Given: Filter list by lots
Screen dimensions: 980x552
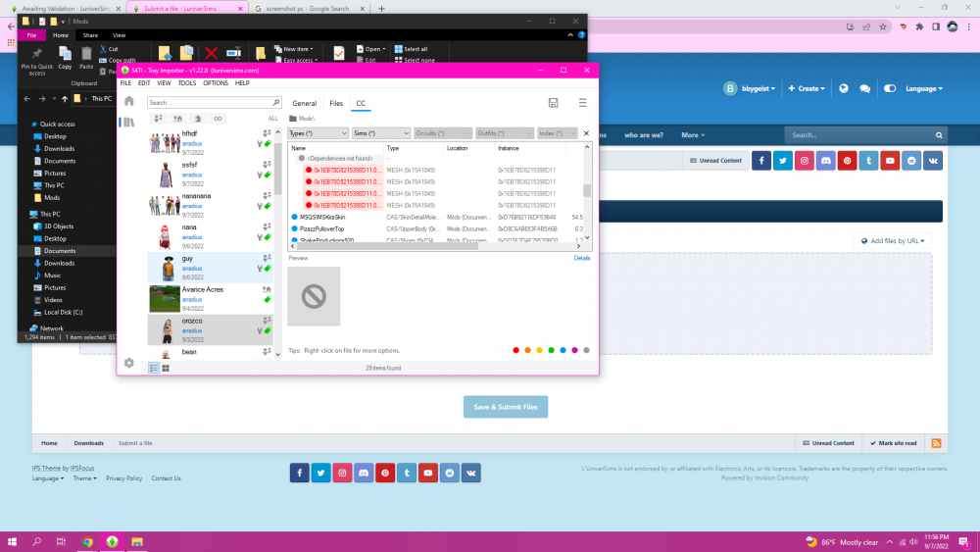Looking at the screenshot, I should pos(178,119).
